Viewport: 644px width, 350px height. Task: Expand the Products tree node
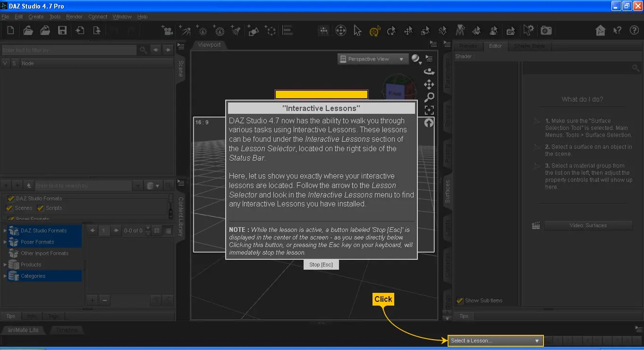click(5, 265)
